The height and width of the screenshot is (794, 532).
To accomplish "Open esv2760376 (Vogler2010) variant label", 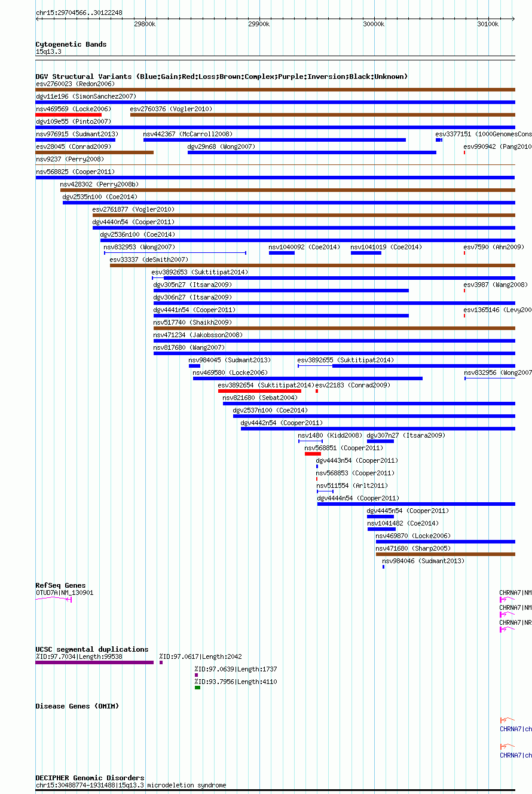I will (171, 109).
